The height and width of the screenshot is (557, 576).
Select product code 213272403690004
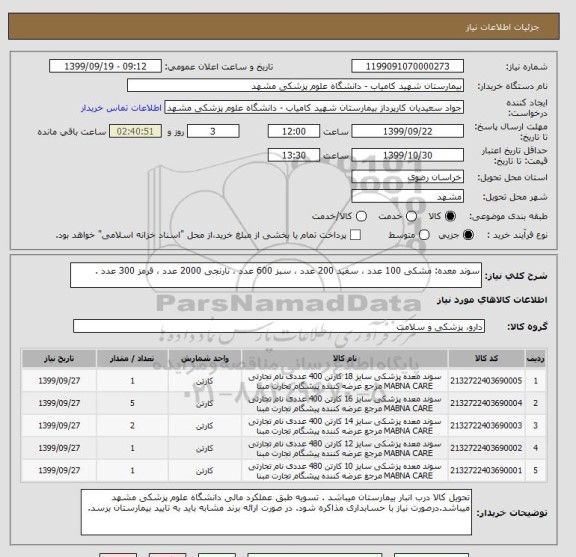coord(486,403)
